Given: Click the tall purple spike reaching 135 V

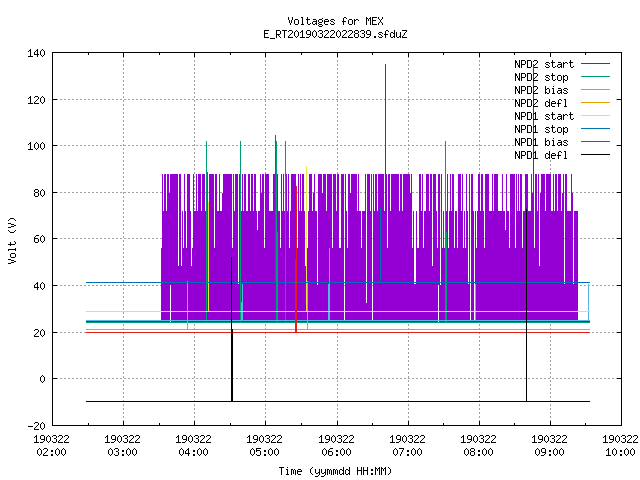Looking at the screenshot, I should click(385, 118).
